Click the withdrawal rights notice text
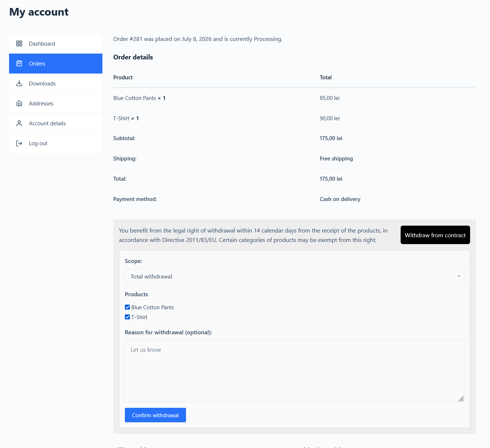This screenshot has width=490, height=448. pyautogui.click(x=253, y=235)
